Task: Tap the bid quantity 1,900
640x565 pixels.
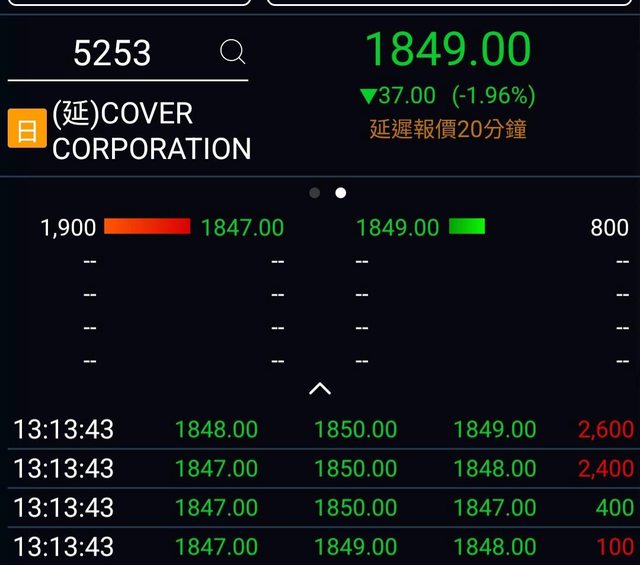Action: point(68,228)
